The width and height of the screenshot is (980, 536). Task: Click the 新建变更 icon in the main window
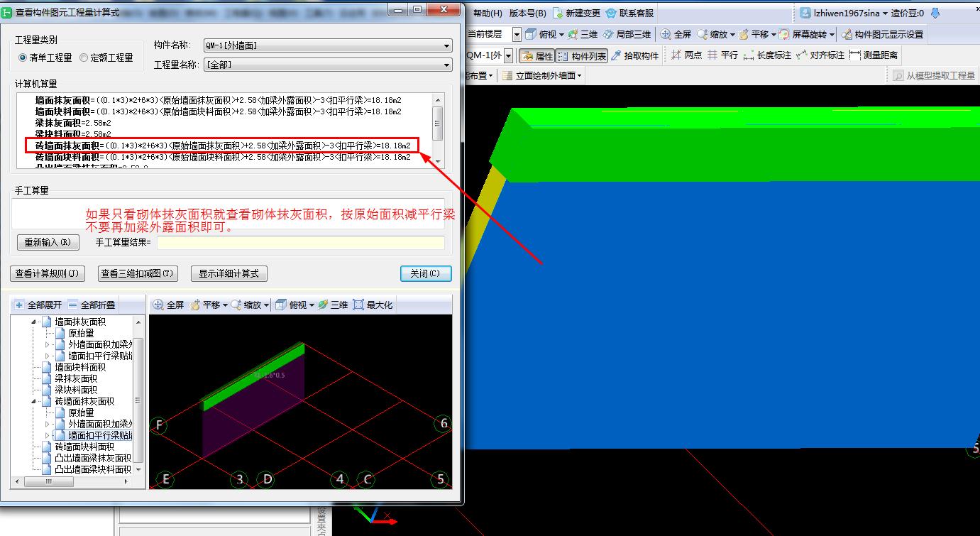click(x=558, y=13)
